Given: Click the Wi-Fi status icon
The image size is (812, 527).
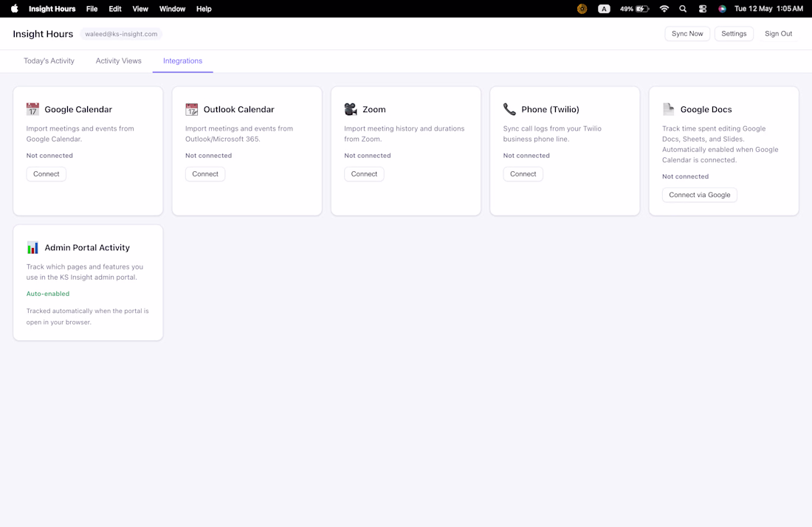Looking at the screenshot, I should click(x=664, y=9).
